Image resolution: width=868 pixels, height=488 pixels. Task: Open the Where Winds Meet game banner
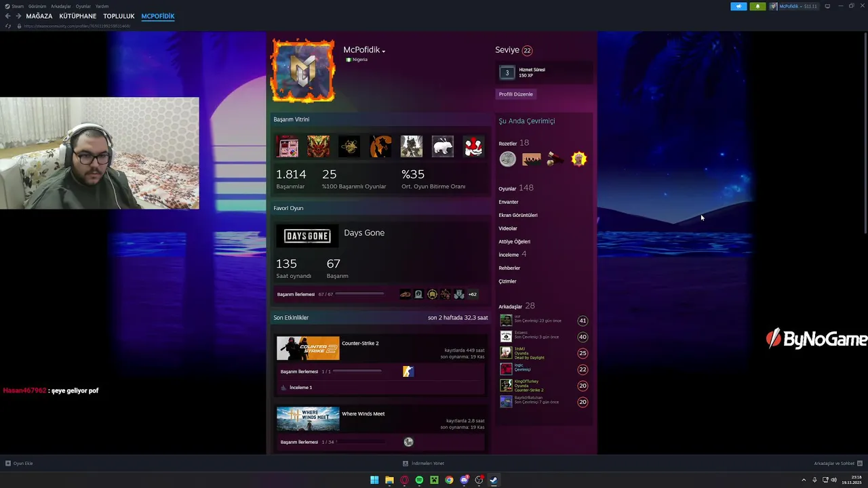(x=308, y=419)
